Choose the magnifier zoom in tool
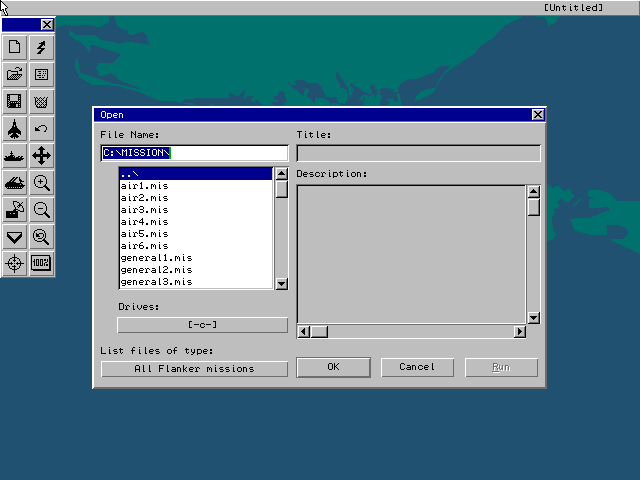640x480 pixels. click(42, 182)
